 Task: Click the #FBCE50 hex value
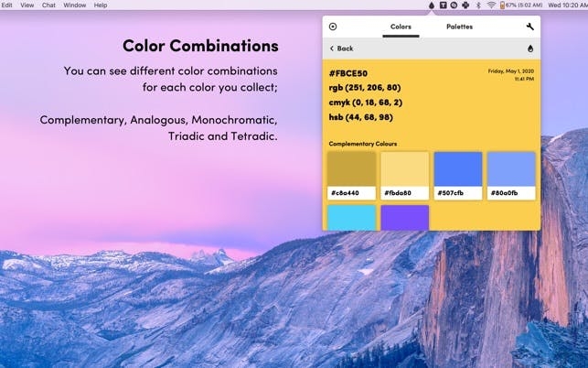click(x=348, y=73)
